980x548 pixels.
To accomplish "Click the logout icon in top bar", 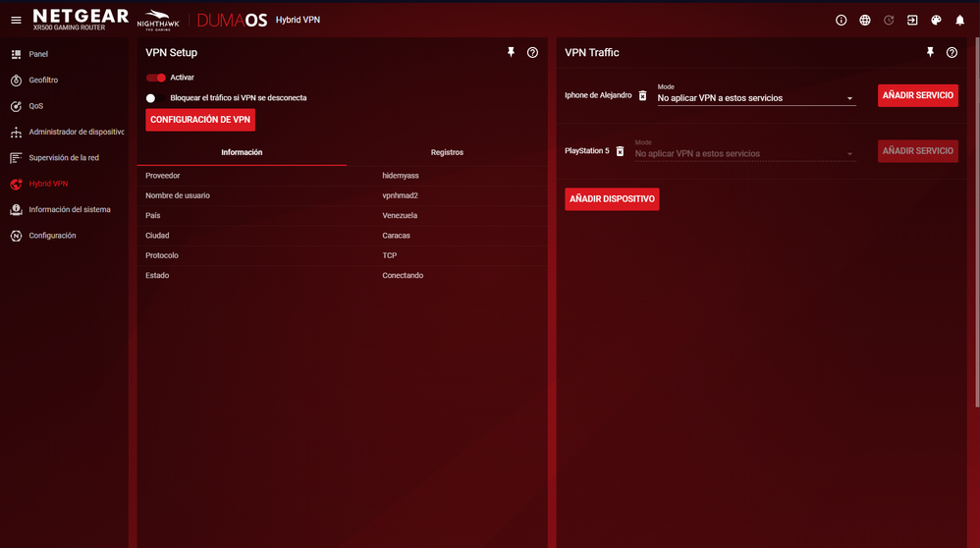I will (912, 20).
